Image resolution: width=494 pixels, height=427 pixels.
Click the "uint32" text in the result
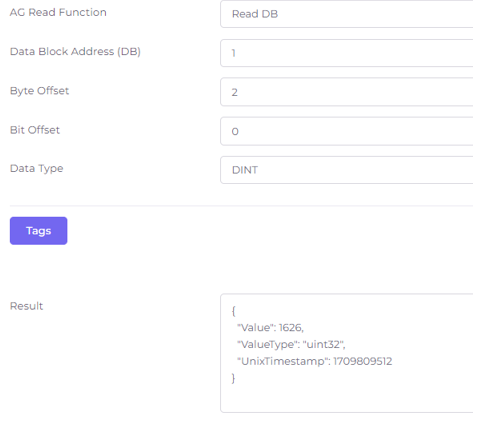point(323,344)
